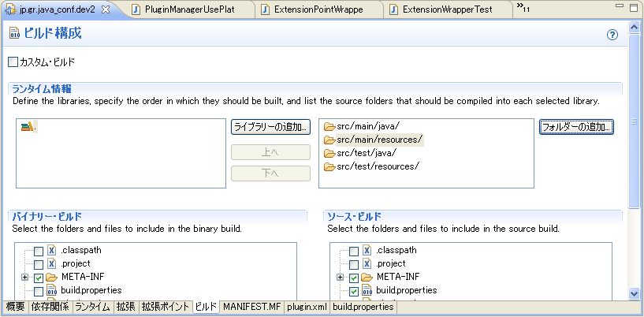Open the plugin.xml tab
644x317 pixels.
click(307, 308)
